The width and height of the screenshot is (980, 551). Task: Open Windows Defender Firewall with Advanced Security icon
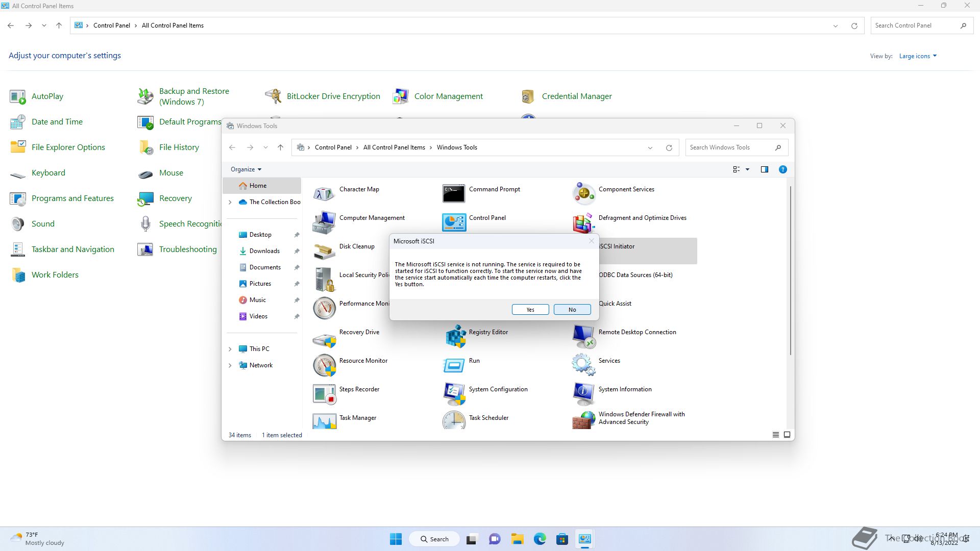click(583, 420)
